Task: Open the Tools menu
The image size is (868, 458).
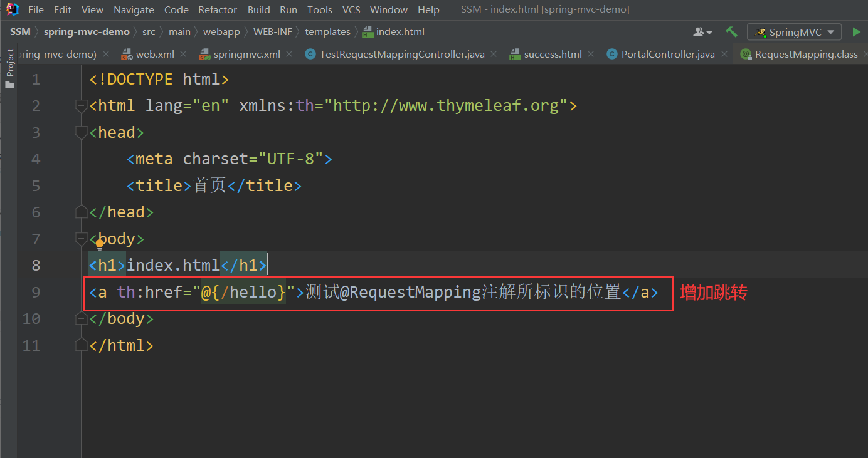Action: pos(320,9)
